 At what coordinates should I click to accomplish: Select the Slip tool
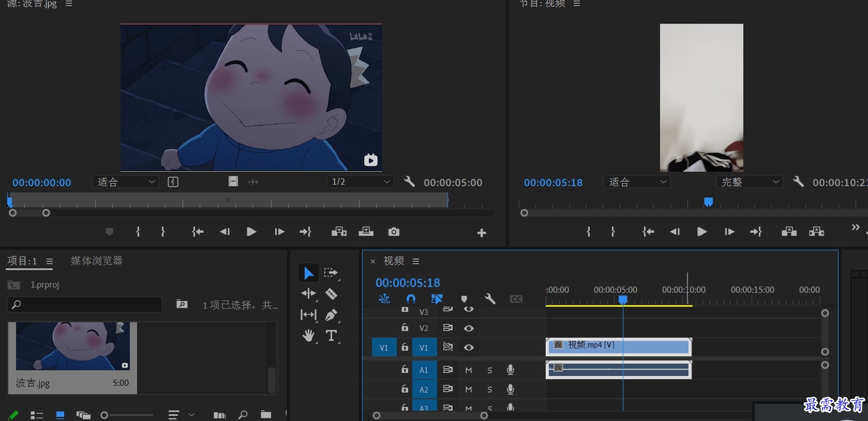(x=308, y=314)
